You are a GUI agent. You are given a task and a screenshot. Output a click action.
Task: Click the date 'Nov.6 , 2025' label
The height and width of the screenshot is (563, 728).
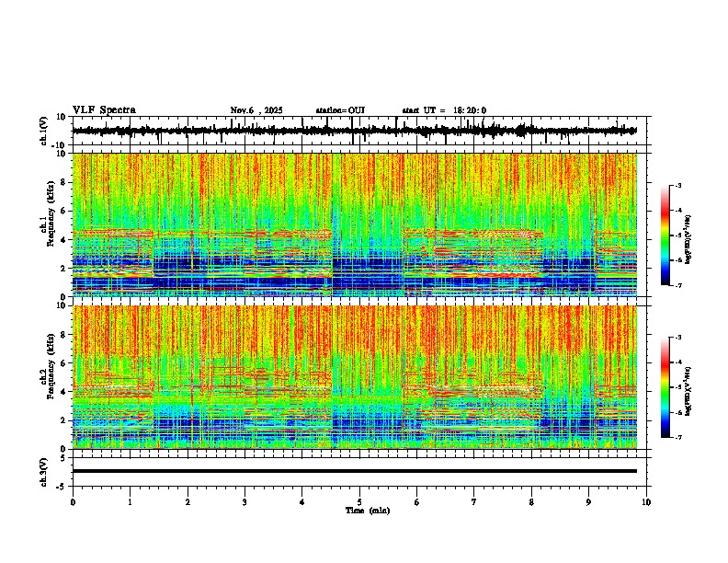pos(256,110)
